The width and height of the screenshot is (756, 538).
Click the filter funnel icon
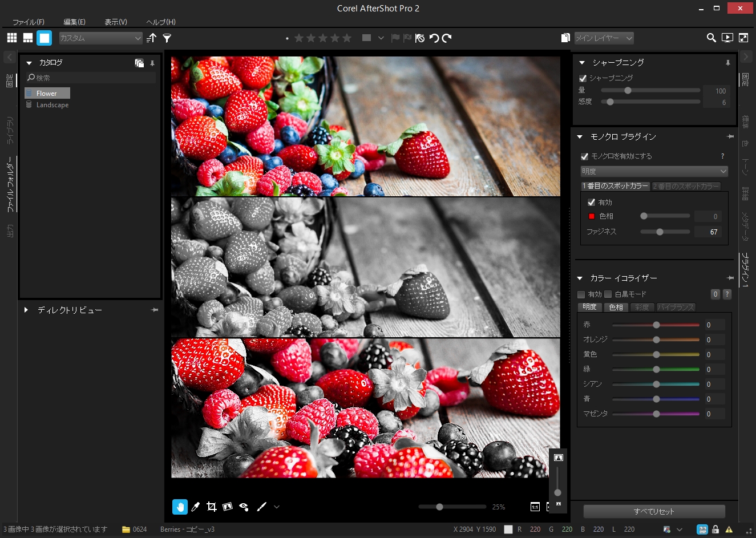[x=167, y=38]
